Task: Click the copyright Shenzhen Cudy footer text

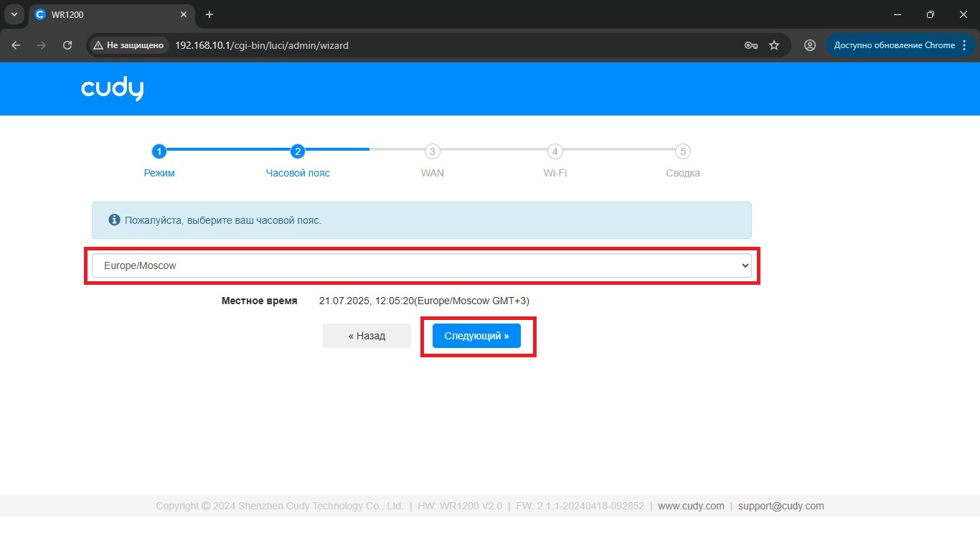Action: tap(279, 506)
